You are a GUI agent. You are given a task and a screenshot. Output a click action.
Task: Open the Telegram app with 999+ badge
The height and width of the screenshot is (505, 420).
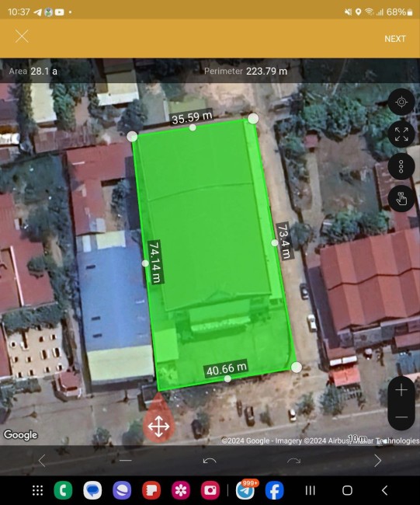pyautogui.click(x=247, y=489)
